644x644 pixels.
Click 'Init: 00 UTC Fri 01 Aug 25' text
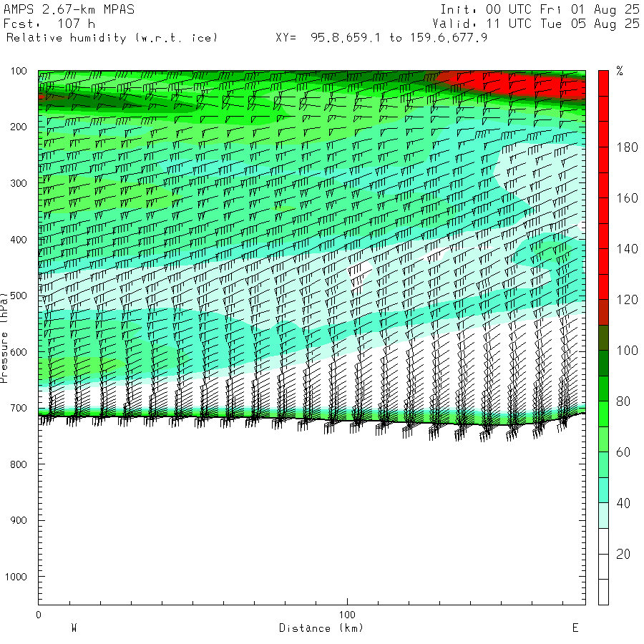[540, 9]
